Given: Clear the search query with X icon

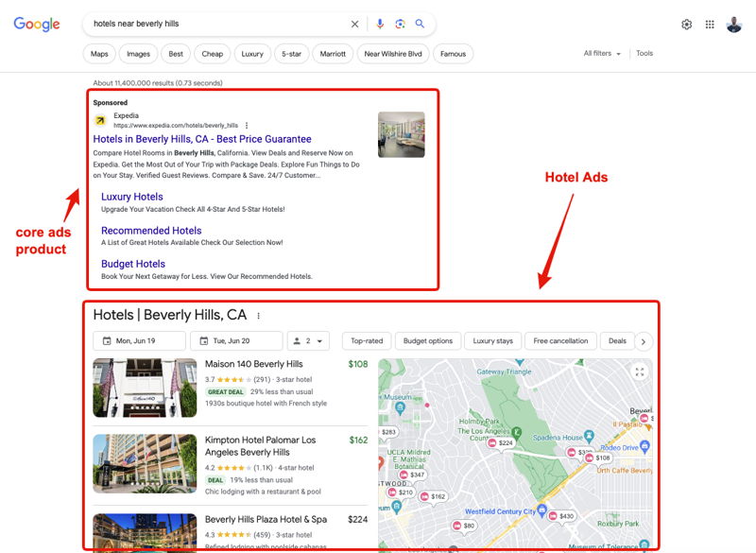Looking at the screenshot, I should point(355,24).
